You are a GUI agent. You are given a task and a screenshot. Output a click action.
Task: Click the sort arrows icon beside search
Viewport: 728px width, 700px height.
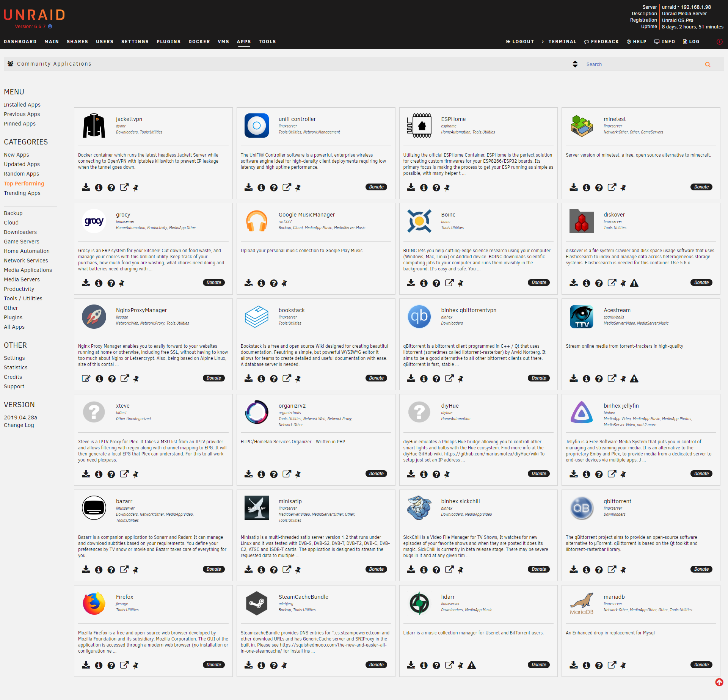[x=575, y=64]
